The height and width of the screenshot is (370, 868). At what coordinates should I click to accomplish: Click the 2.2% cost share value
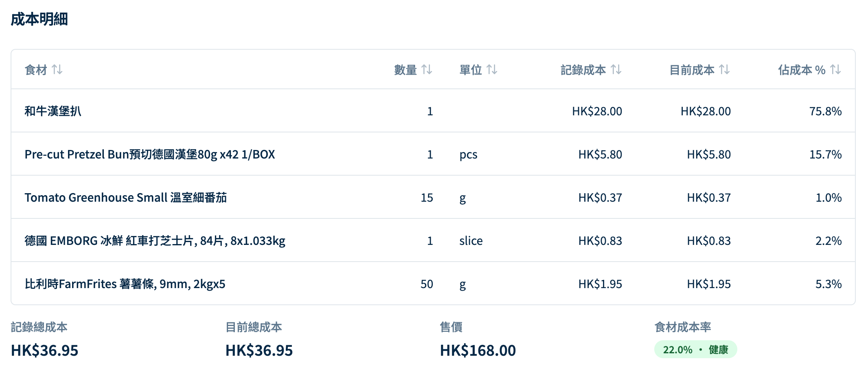[x=829, y=241]
